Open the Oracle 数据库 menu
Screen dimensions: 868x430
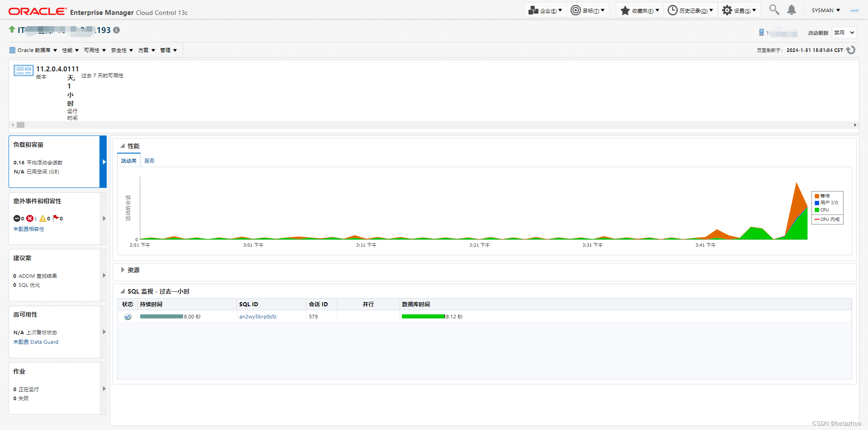pos(33,50)
